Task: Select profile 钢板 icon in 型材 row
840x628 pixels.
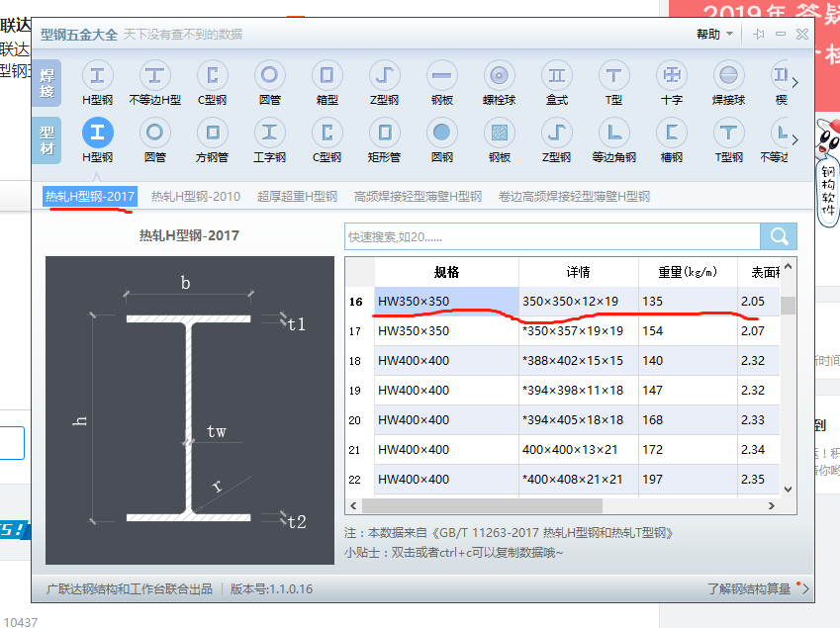Action: 500,133
